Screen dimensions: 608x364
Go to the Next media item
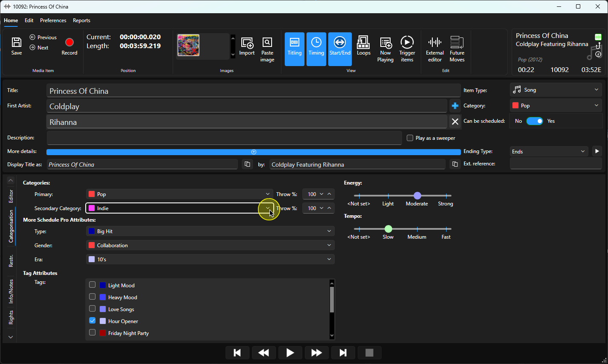(39, 48)
